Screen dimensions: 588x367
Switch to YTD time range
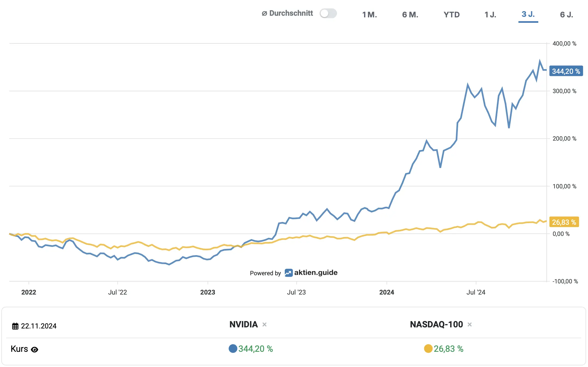click(452, 15)
